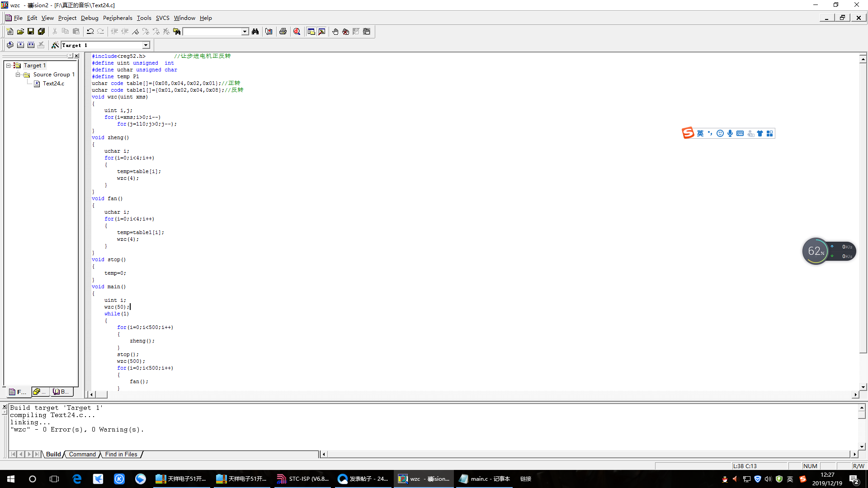The height and width of the screenshot is (488, 868).
Task: Switch to main.c Notepad taskbar item
Action: [x=484, y=479]
